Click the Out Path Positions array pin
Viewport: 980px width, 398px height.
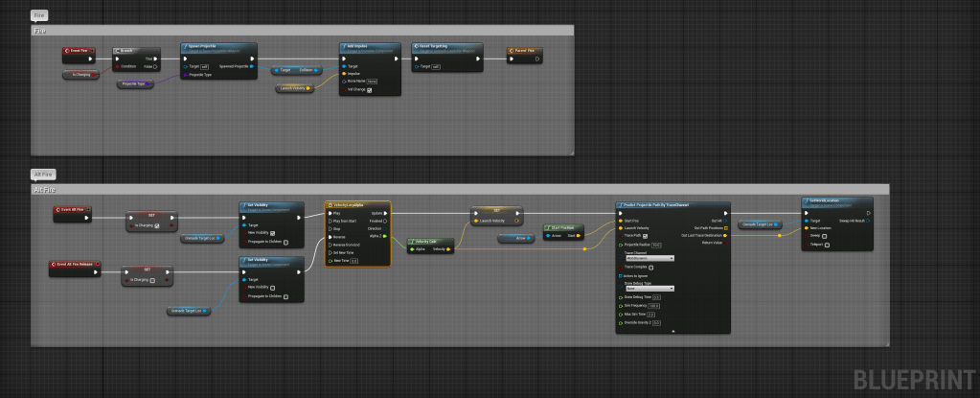click(725, 227)
